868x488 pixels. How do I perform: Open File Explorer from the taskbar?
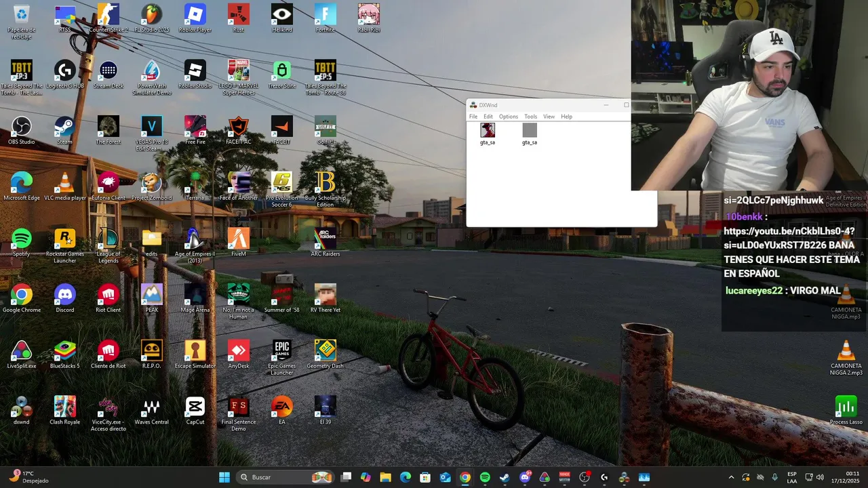385,477
